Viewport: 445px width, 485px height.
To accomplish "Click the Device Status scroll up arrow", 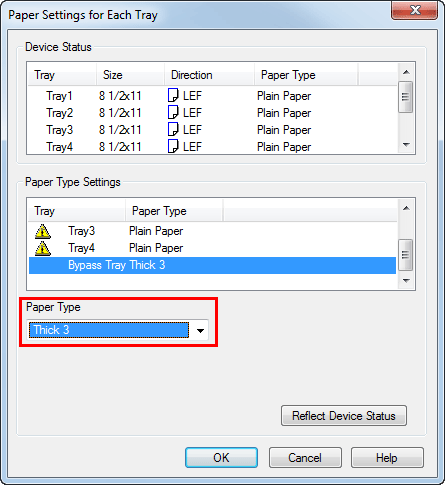I will [x=406, y=72].
